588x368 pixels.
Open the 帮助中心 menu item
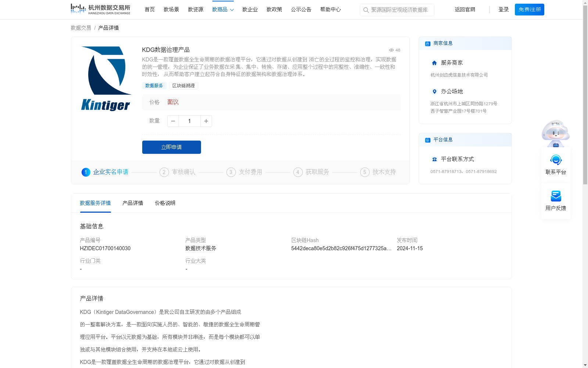[x=330, y=10]
